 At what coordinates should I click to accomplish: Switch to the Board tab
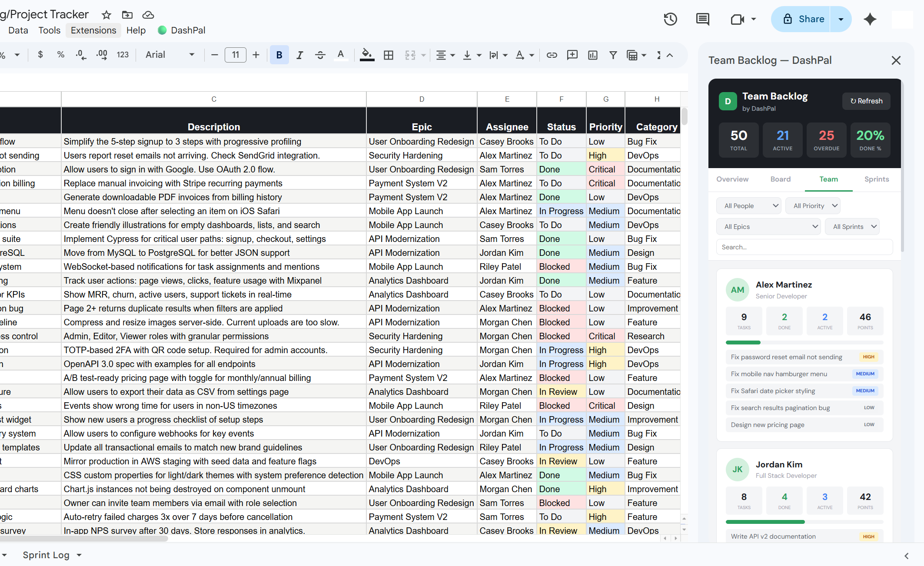coord(780,179)
